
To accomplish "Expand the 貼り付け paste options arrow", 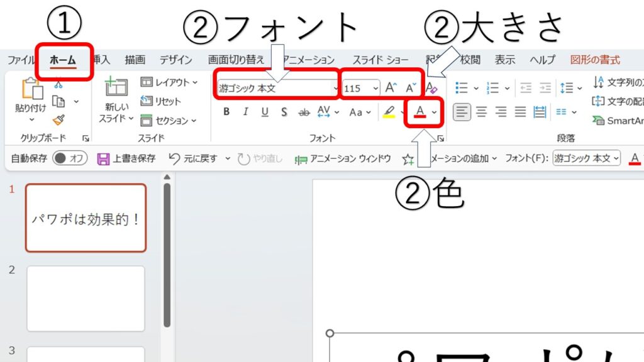I will (32, 120).
